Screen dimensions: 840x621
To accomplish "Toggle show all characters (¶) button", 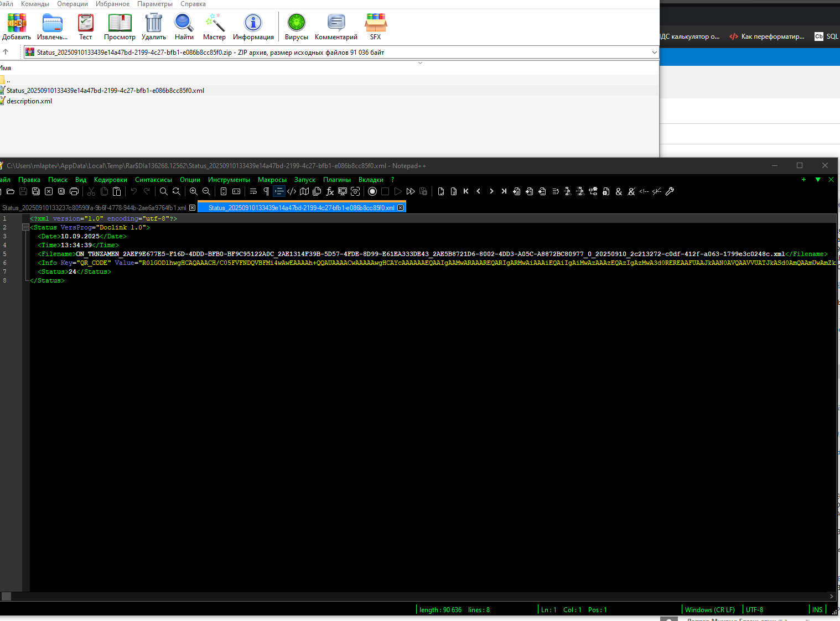I will tap(266, 191).
